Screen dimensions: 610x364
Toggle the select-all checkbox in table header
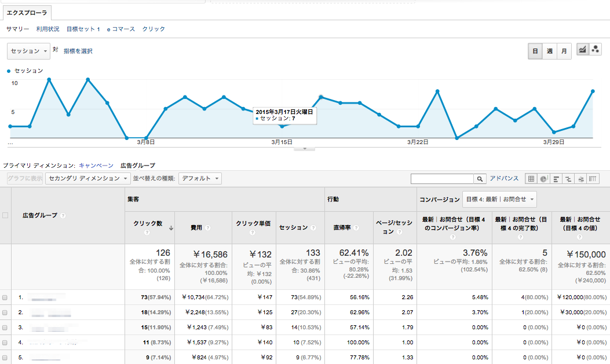[5, 215]
